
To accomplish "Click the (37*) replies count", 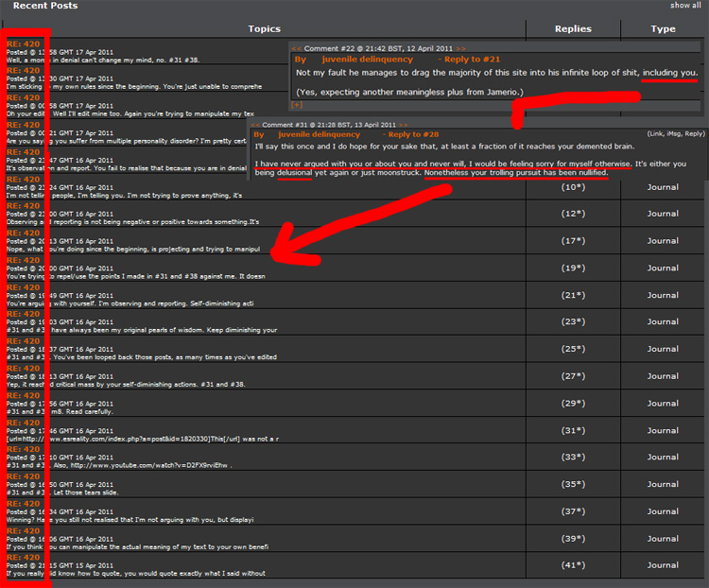I will click(573, 511).
